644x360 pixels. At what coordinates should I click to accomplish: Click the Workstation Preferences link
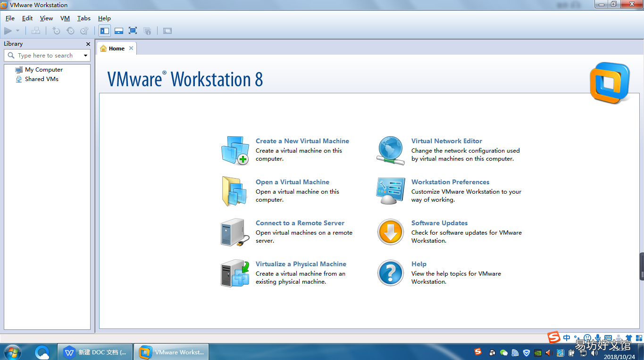(450, 182)
